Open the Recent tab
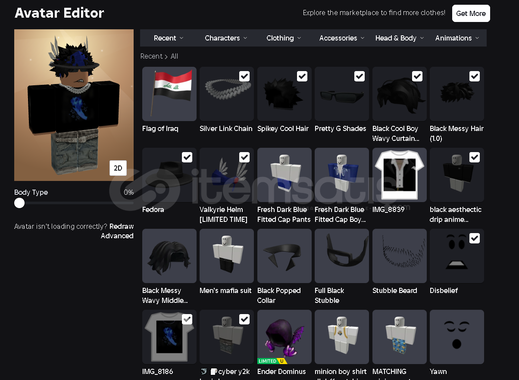Image resolution: width=519 pixels, height=380 pixels. [x=168, y=38]
